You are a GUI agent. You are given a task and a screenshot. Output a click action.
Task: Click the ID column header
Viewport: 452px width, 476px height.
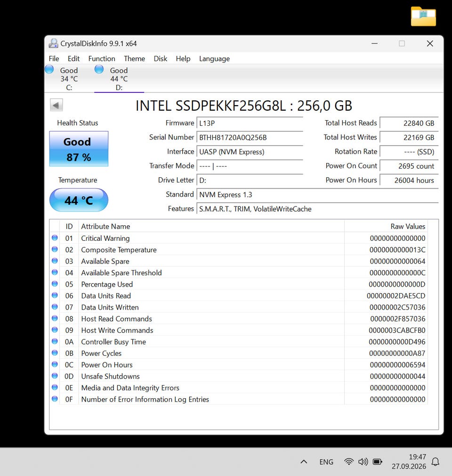pos(69,226)
